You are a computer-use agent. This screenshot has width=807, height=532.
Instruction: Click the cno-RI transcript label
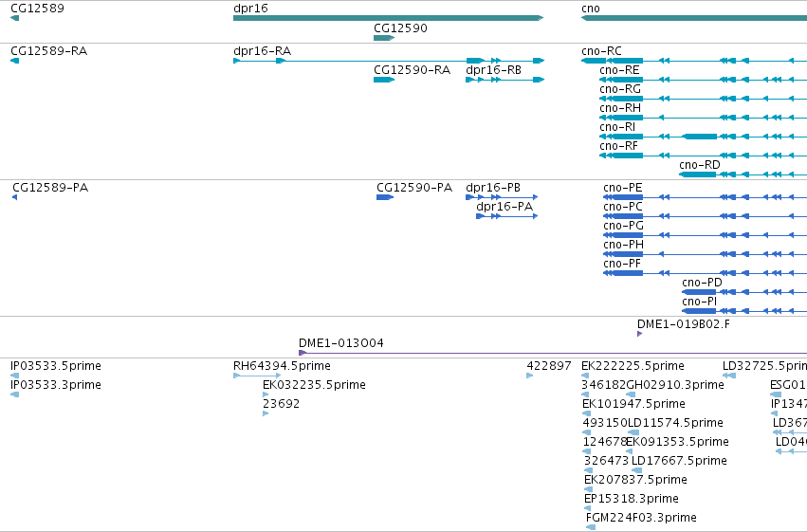coord(617,127)
